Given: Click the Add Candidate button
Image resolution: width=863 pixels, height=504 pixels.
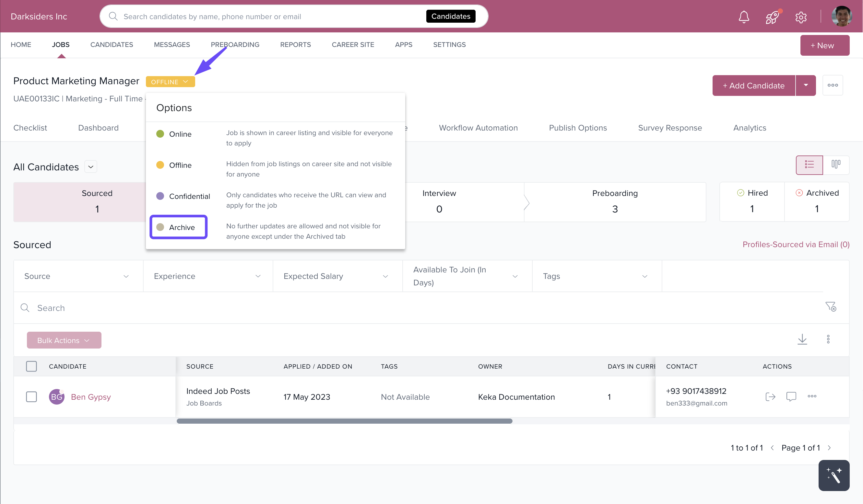Looking at the screenshot, I should tap(753, 86).
